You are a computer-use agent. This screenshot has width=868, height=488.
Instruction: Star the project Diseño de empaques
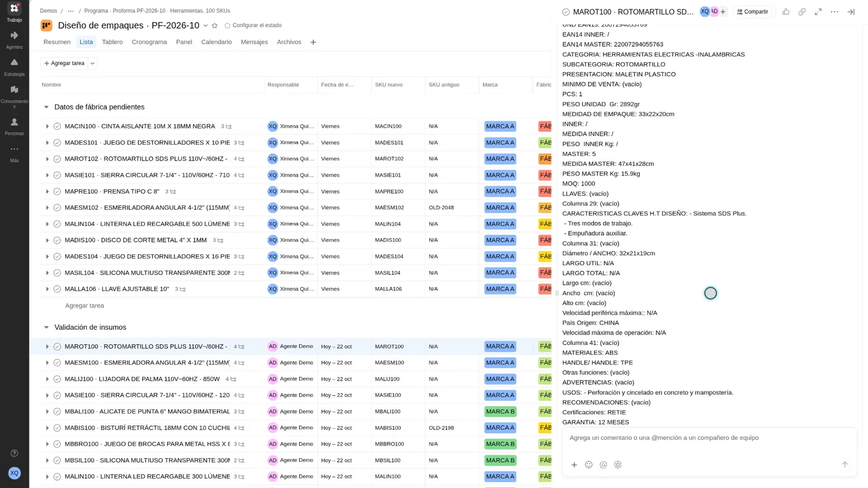click(x=215, y=25)
